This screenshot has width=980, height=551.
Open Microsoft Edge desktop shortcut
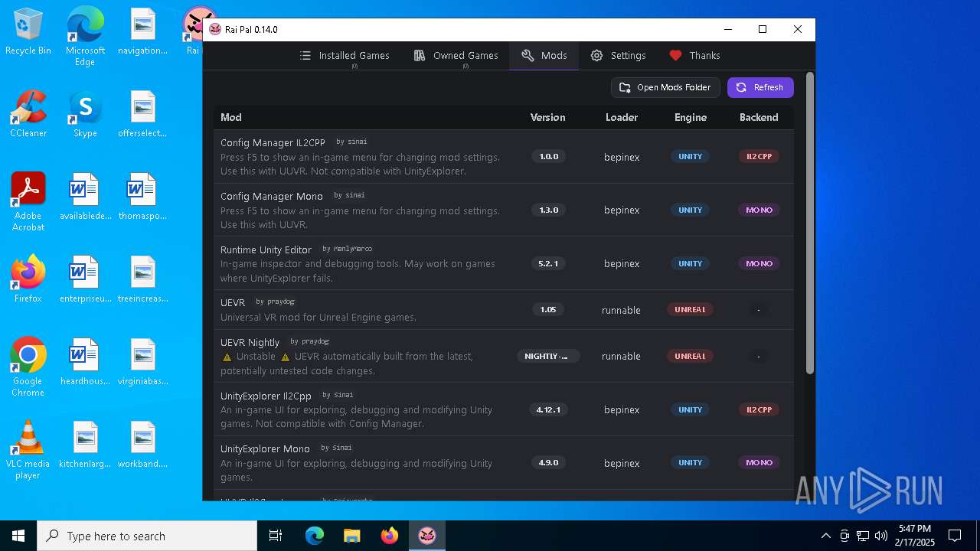pos(85,37)
